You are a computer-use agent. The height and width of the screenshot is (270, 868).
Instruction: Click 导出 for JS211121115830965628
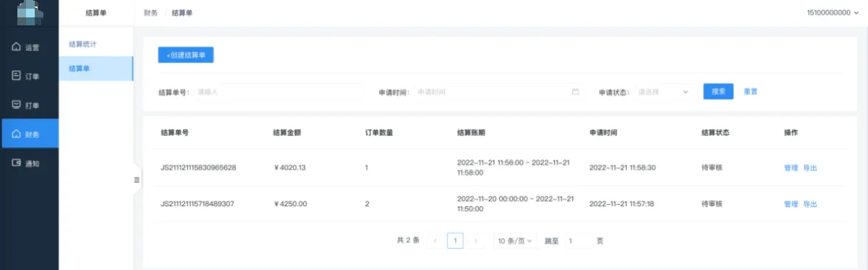click(810, 167)
